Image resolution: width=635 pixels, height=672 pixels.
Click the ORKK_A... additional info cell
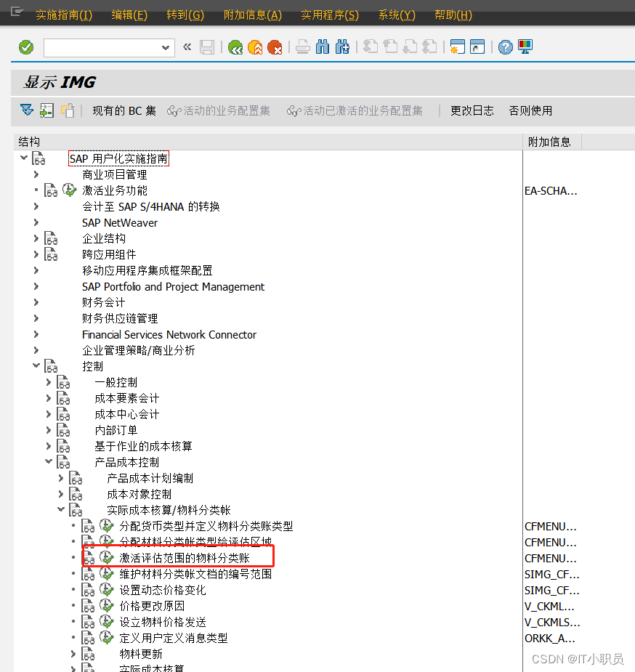coord(550,639)
